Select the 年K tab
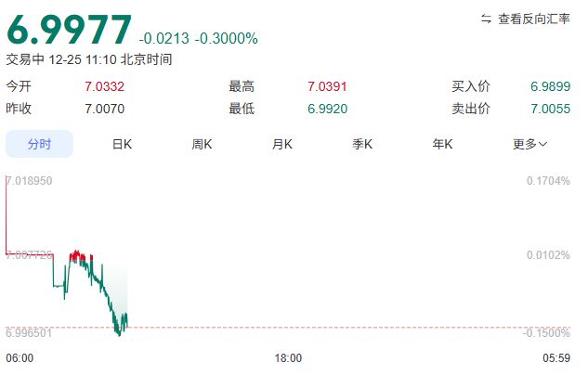This screenshot has width=588, height=375. click(x=442, y=144)
